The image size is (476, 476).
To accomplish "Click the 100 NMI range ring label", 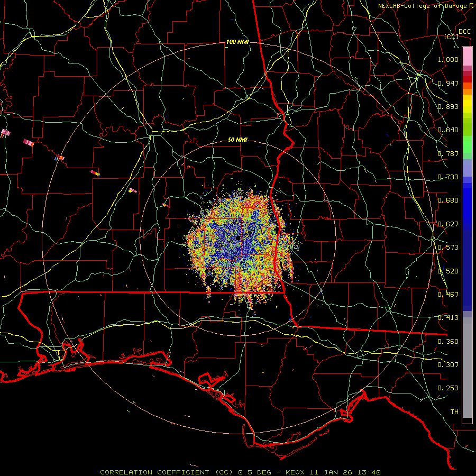I will tap(237, 42).
